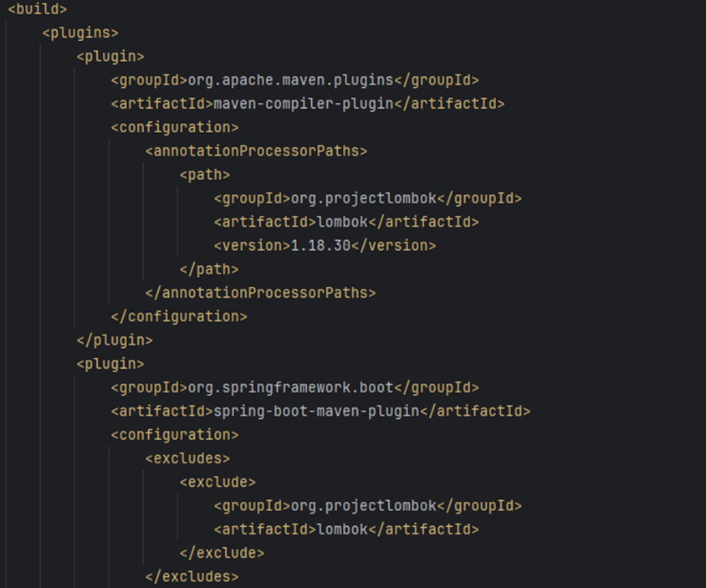The width and height of the screenshot is (706, 588).
Task: Click the <configuration> tag directly above <annotationProcessorPaths>
Action: pos(175,127)
